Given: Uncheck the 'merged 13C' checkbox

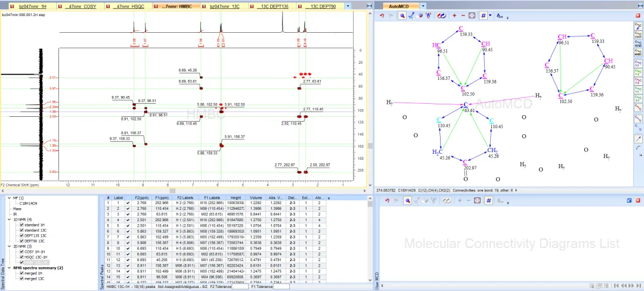Looking at the screenshot, I should point(21,278).
